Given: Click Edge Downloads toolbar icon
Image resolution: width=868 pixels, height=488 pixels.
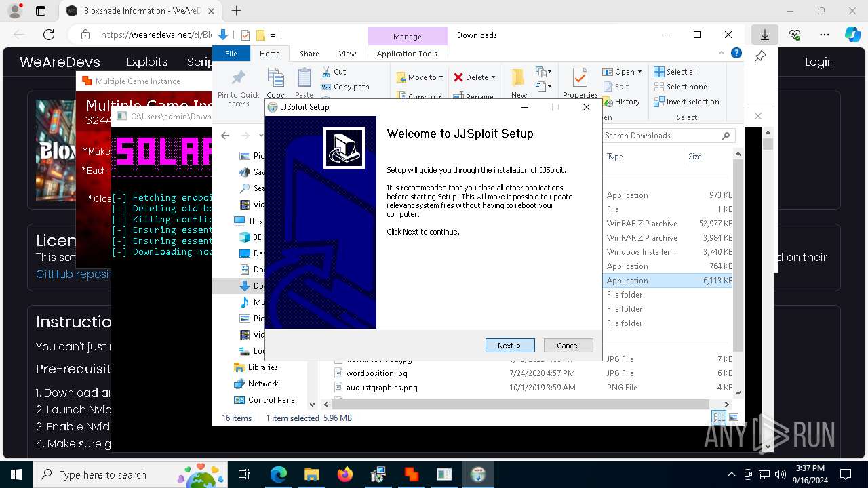Looking at the screenshot, I should pyautogui.click(x=764, y=35).
